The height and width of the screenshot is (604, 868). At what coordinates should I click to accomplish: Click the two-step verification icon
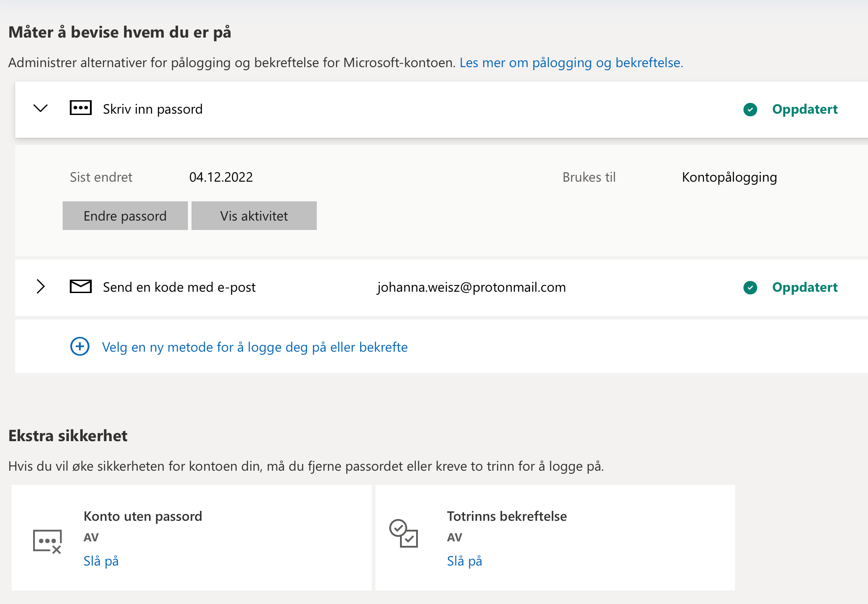click(x=403, y=533)
